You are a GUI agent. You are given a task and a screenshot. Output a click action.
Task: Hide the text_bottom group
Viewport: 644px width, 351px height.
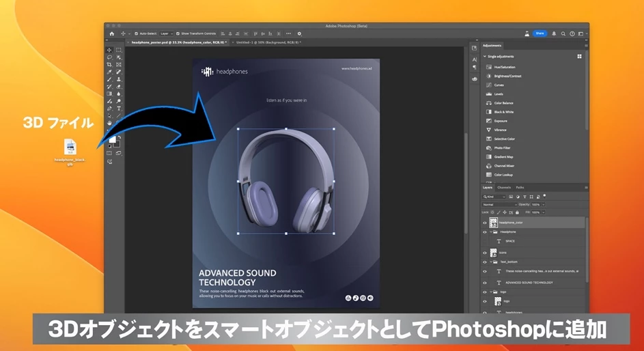(485, 262)
